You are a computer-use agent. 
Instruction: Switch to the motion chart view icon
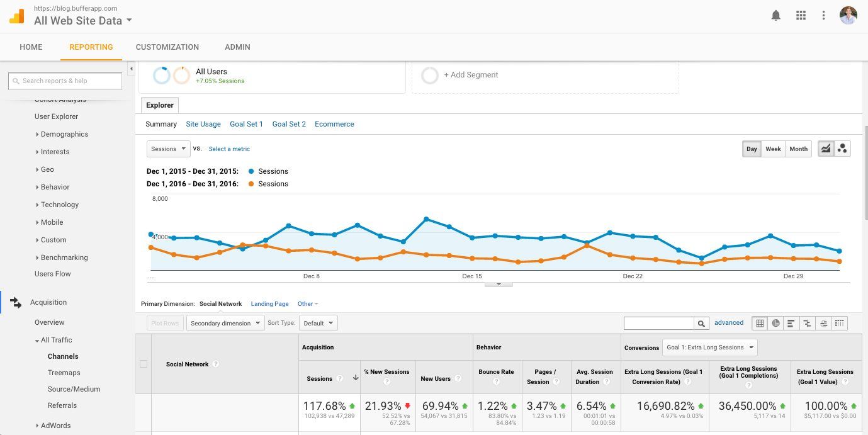[842, 148]
